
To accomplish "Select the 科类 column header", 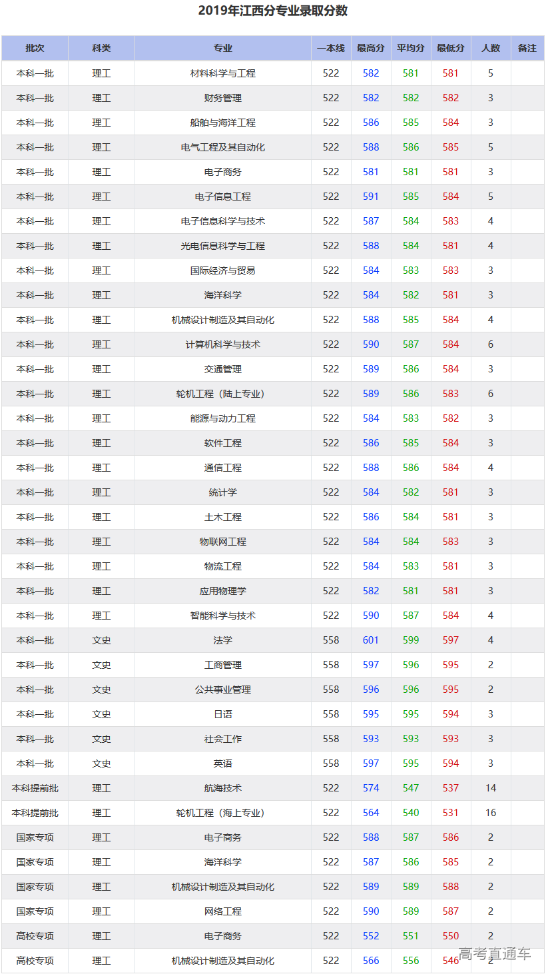I will pyautogui.click(x=101, y=48).
